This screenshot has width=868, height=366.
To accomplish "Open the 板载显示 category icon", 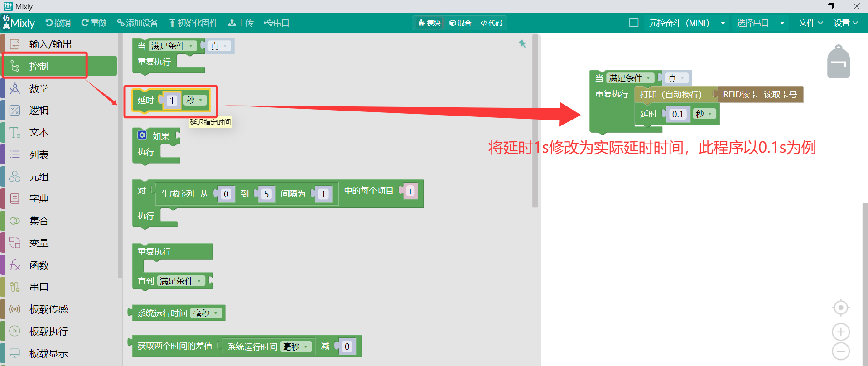I will pyautogui.click(x=15, y=353).
